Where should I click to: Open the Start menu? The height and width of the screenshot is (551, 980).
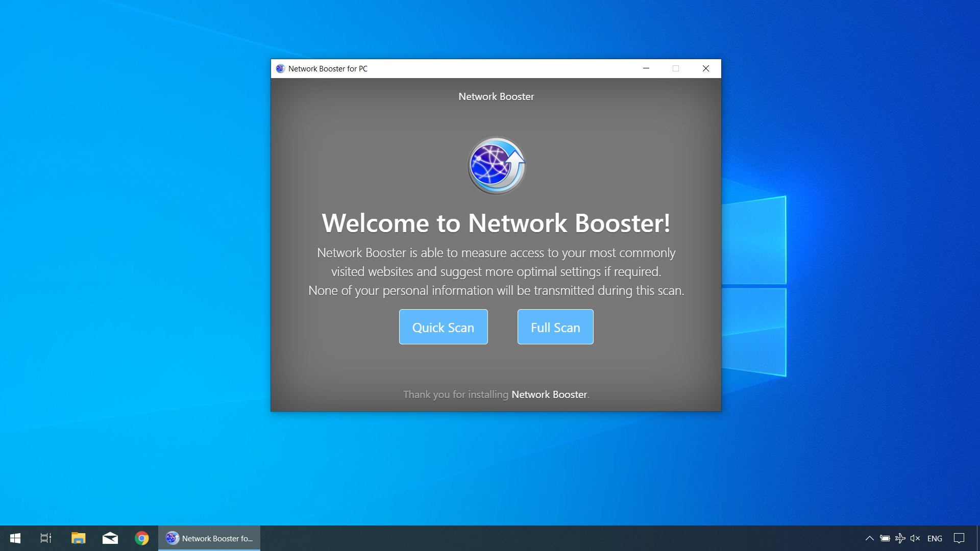point(15,538)
